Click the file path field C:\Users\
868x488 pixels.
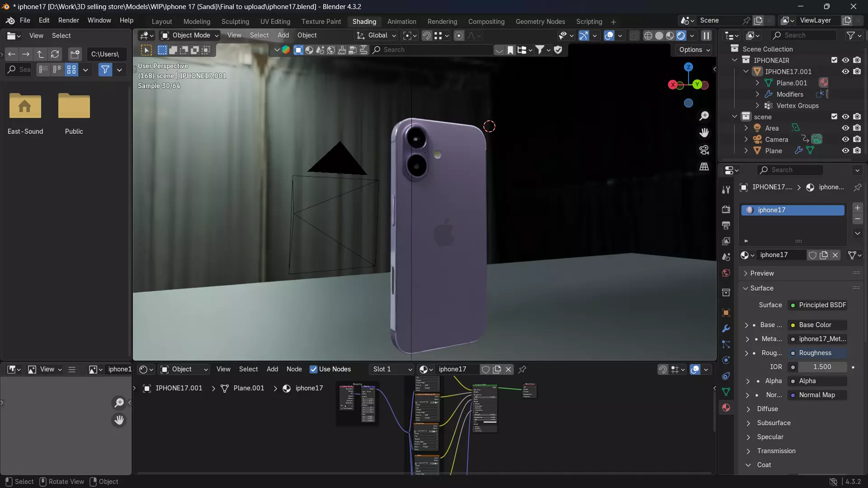[x=107, y=54]
